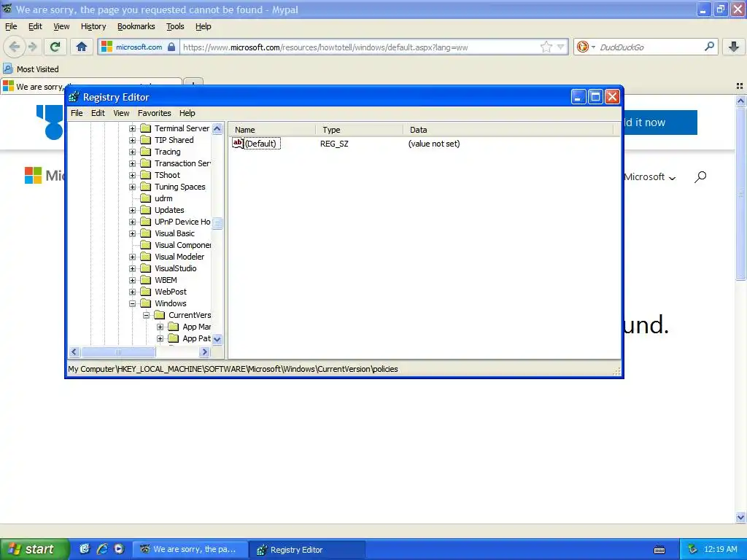Collapse the Windows key
The height and width of the screenshot is (560, 747).
point(133,303)
